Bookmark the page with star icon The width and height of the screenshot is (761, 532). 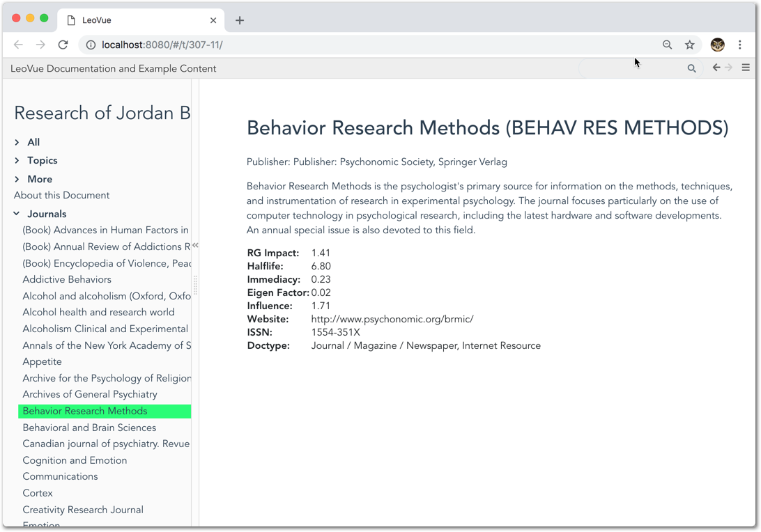[x=690, y=45]
